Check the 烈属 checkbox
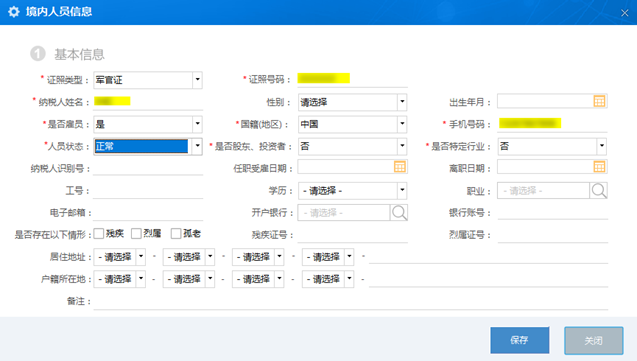Screen dimensions: 637x361 pyautogui.click(x=136, y=233)
